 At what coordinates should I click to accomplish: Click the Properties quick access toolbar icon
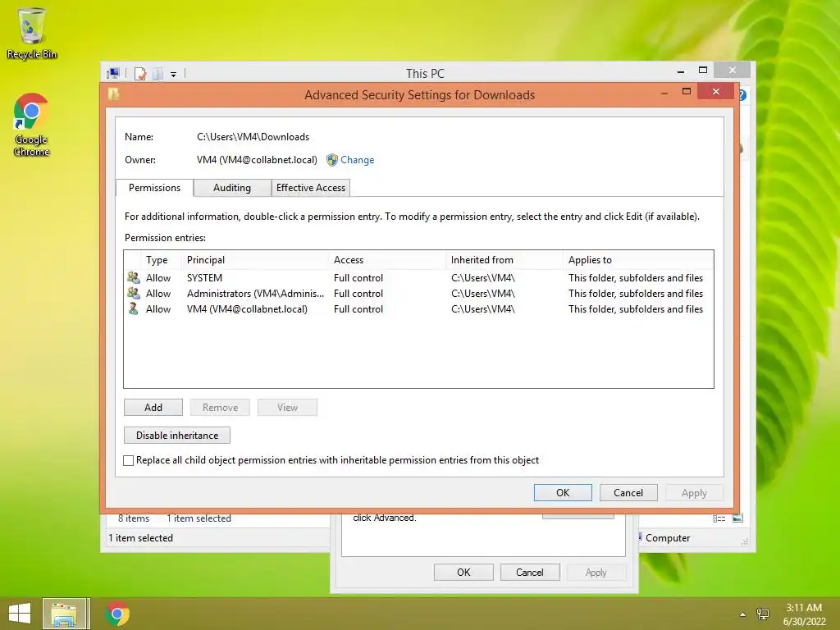[x=140, y=73]
